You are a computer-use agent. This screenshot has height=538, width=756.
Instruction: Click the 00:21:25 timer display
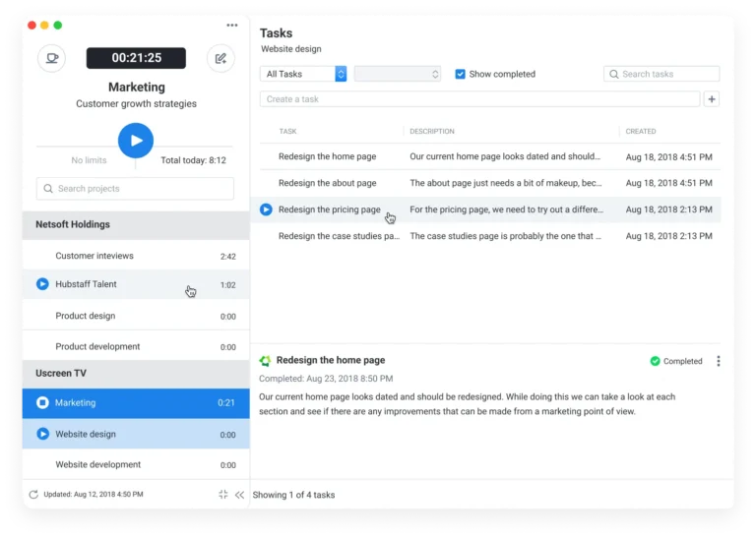coord(136,58)
